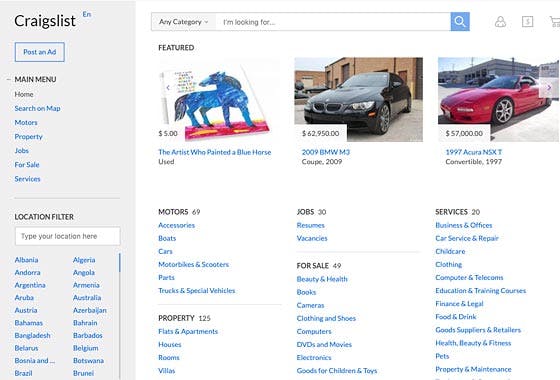Open Goods for Children & Toys category
Viewport: 560px width, 380px height.
click(337, 371)
